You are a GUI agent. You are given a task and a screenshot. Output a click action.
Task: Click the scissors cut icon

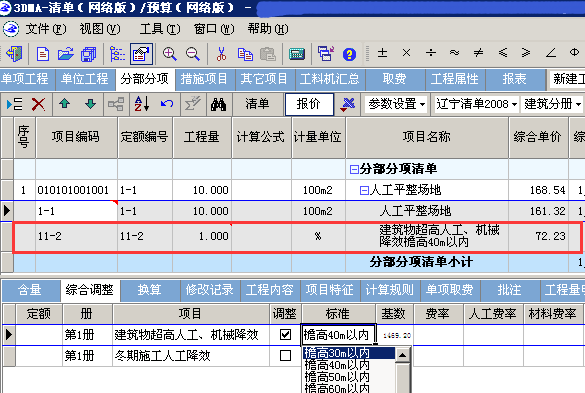tap(221, 54)
